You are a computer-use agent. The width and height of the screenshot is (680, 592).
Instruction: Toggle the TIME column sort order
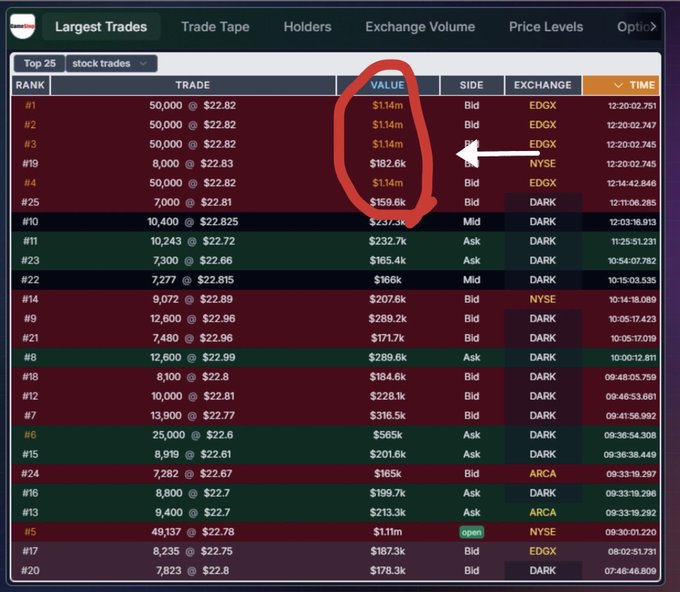click(621, 85)
